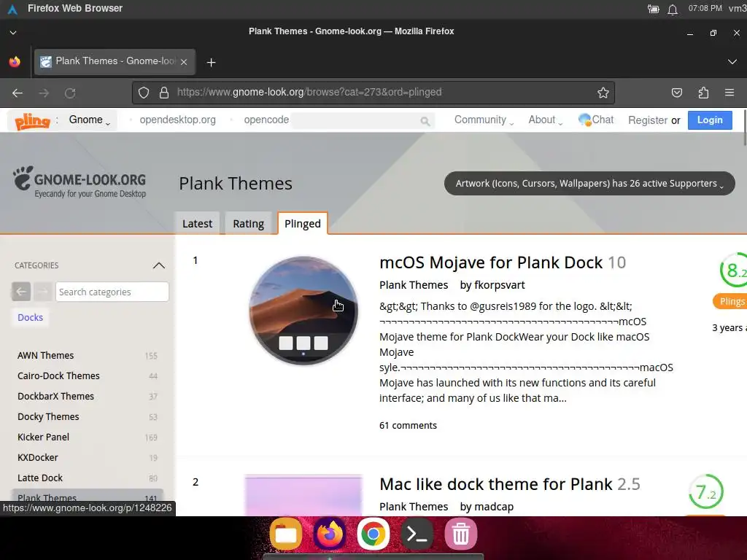747x560 pixels.
Task: Click the Search categories input field
Action: point(112,292)
